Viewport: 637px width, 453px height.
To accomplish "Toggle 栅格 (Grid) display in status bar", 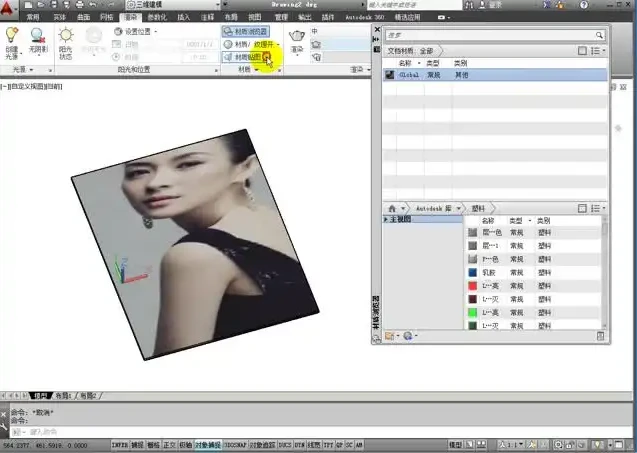I will coord(153,443).
